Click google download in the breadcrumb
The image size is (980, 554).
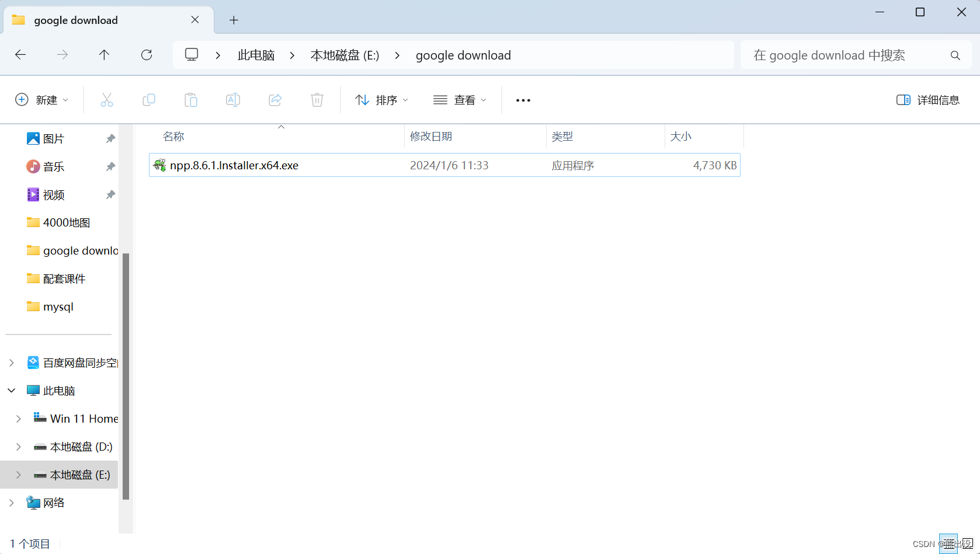point(463,55)
